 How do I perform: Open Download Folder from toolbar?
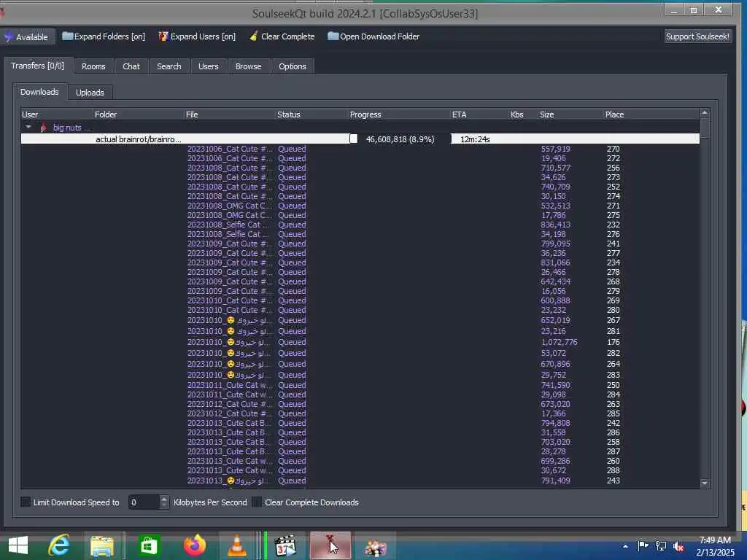click(373, 36)
